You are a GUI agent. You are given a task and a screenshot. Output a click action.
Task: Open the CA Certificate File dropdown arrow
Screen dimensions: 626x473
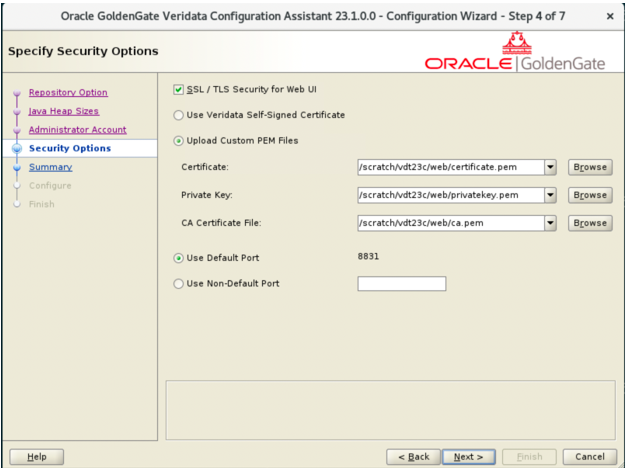click(550, 223)
